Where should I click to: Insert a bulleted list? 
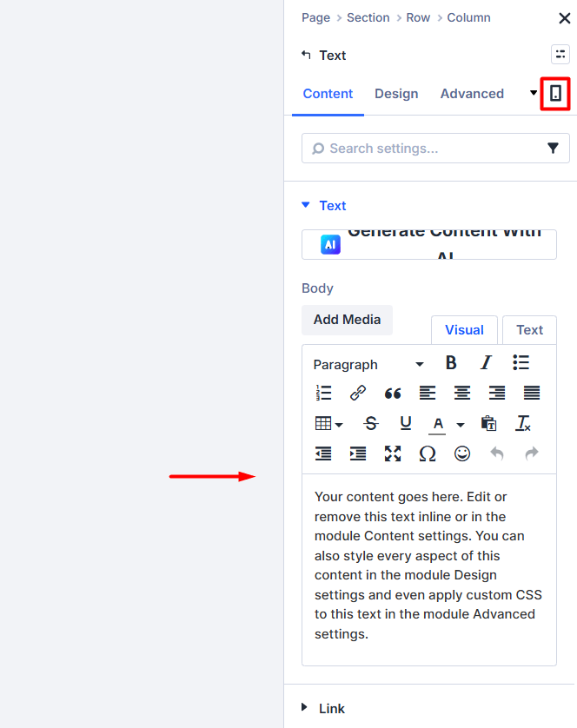tap(521, 362)
